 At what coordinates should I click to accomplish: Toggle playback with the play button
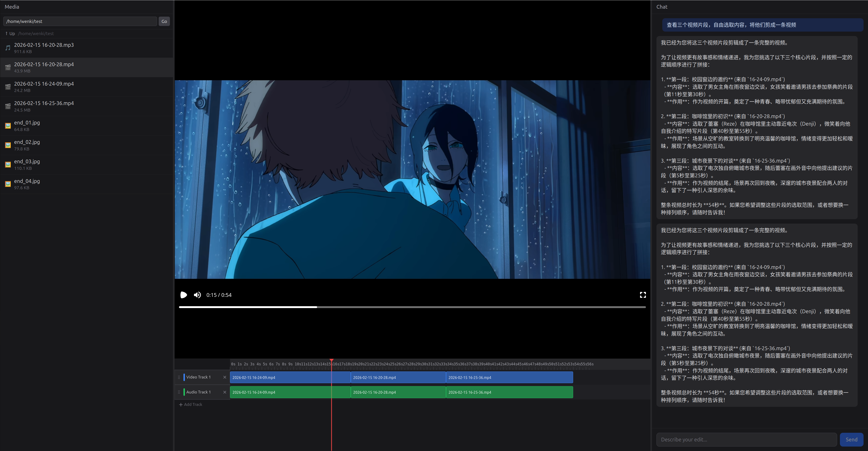pos(184,295)
